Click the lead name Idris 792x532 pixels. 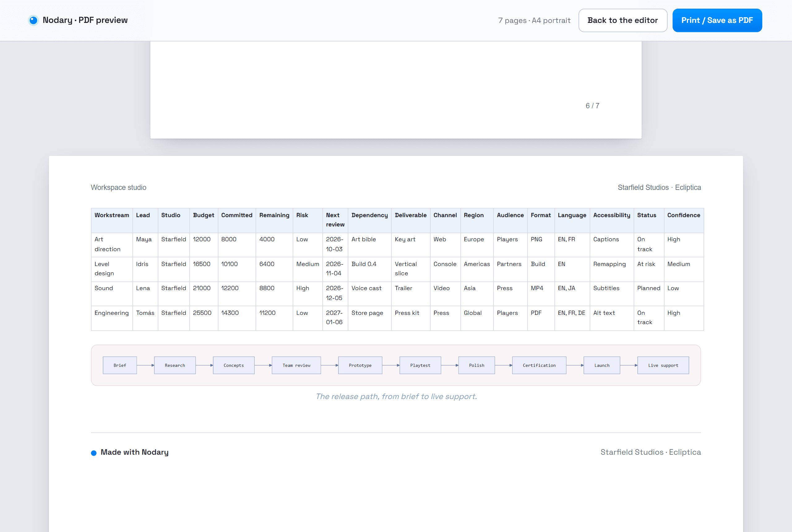[142, 264]
